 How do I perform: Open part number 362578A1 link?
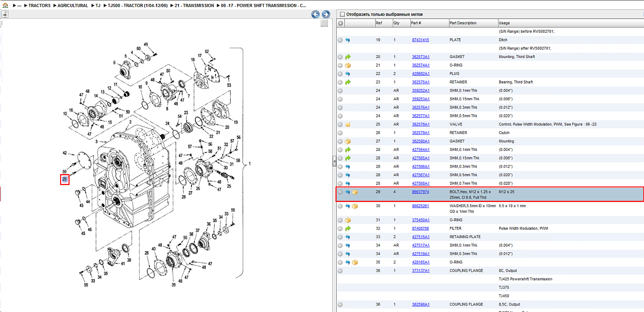[x=421, y=125]
